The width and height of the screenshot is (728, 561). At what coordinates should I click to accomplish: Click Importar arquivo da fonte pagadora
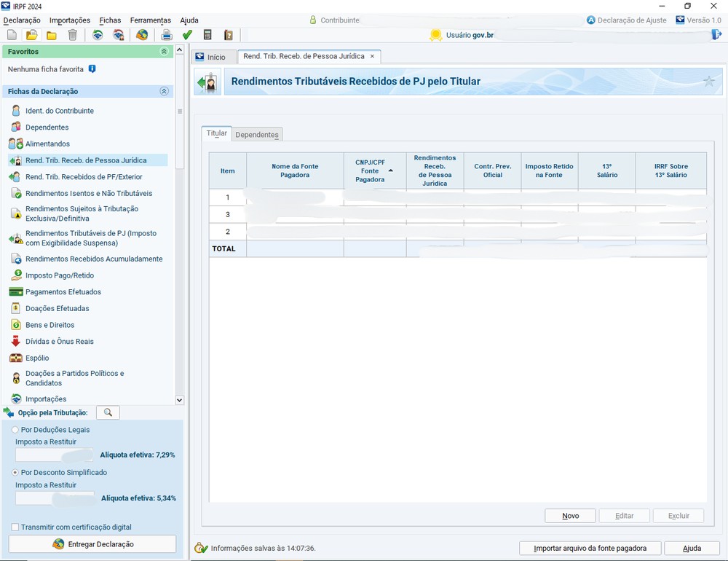click(590, 548)
